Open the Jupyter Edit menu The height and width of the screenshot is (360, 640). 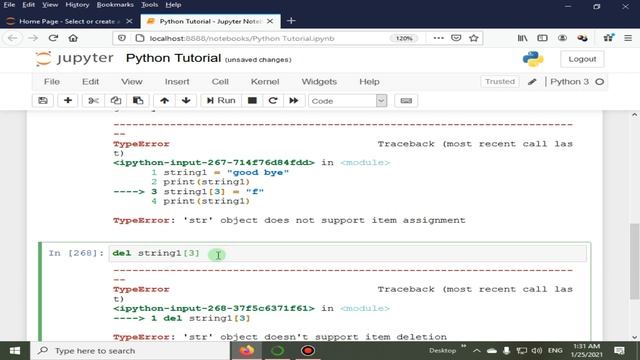(x=91, y=82)
